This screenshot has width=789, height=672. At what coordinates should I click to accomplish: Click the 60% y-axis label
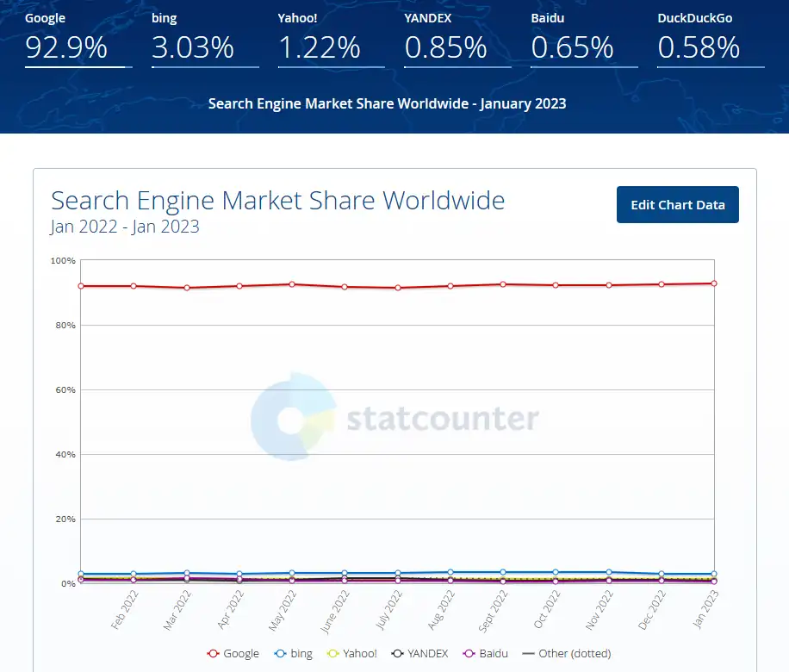(x=65, y=390)
